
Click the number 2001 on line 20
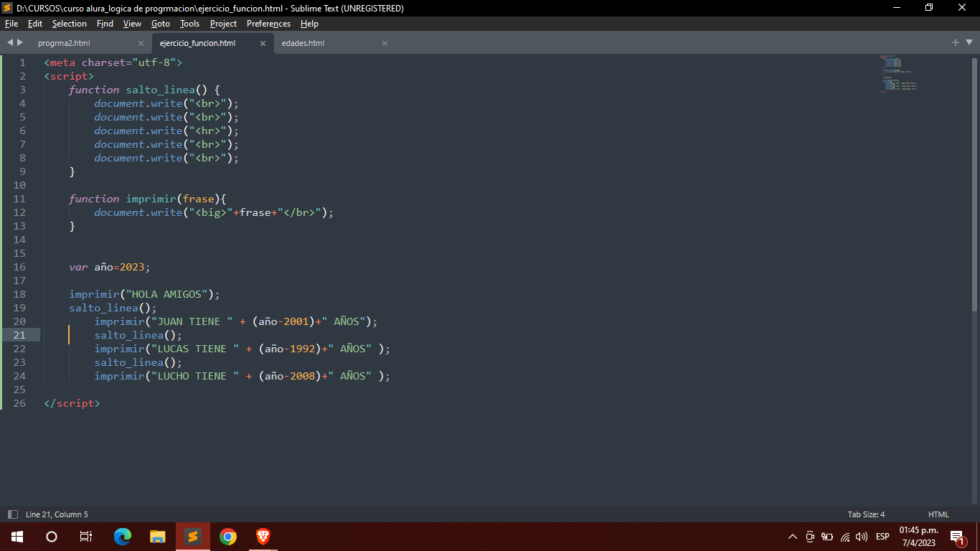tap(296, 321)
